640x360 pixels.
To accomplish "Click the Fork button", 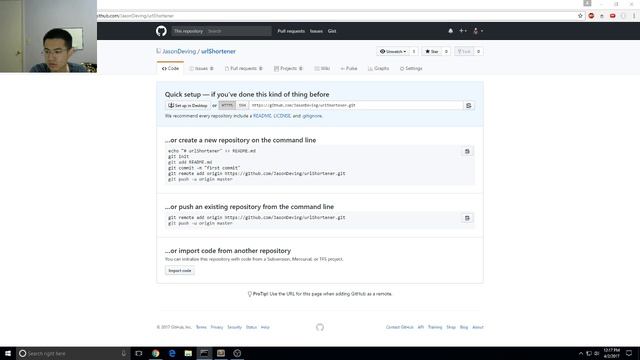I will [x=464, y=51].
